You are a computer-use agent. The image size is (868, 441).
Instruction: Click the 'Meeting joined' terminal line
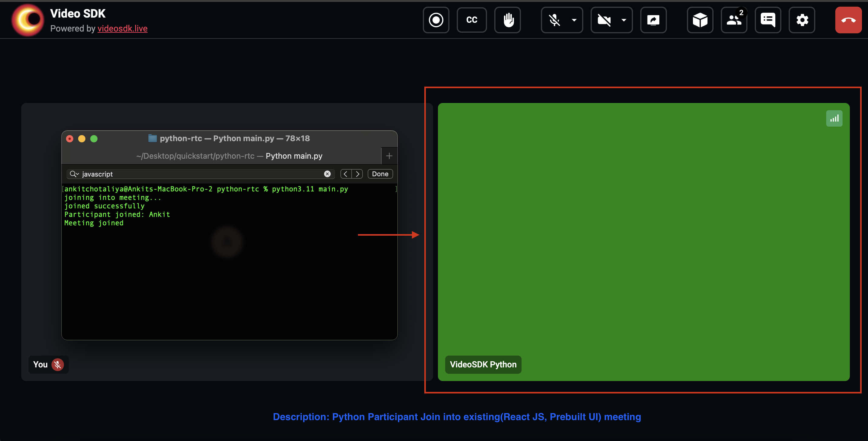point(94,223)
